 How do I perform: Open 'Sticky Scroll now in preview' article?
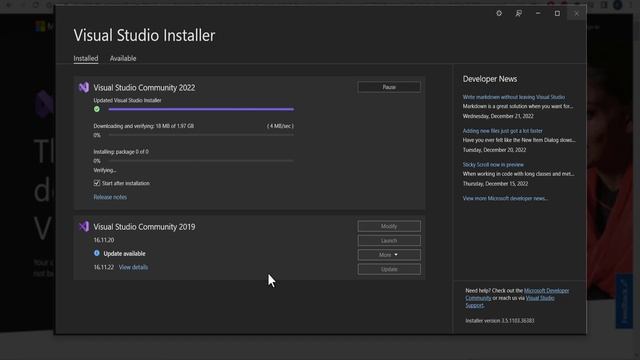pyautogui.click(x=493, y=165)
